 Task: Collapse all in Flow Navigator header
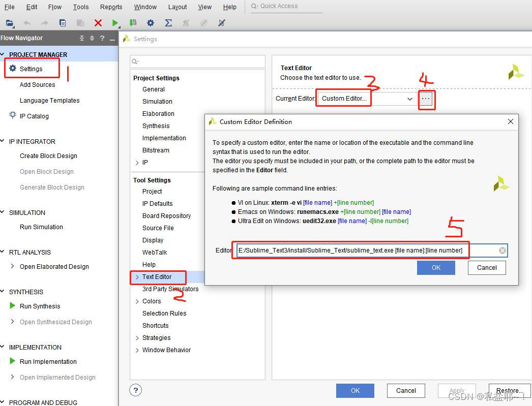coord(82,38)
